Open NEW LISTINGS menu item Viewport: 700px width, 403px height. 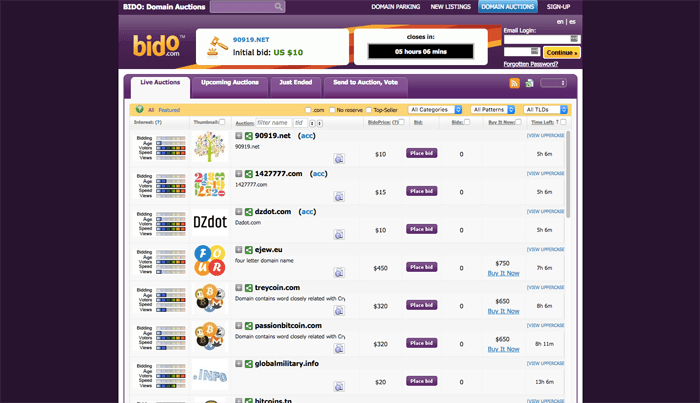450,7
